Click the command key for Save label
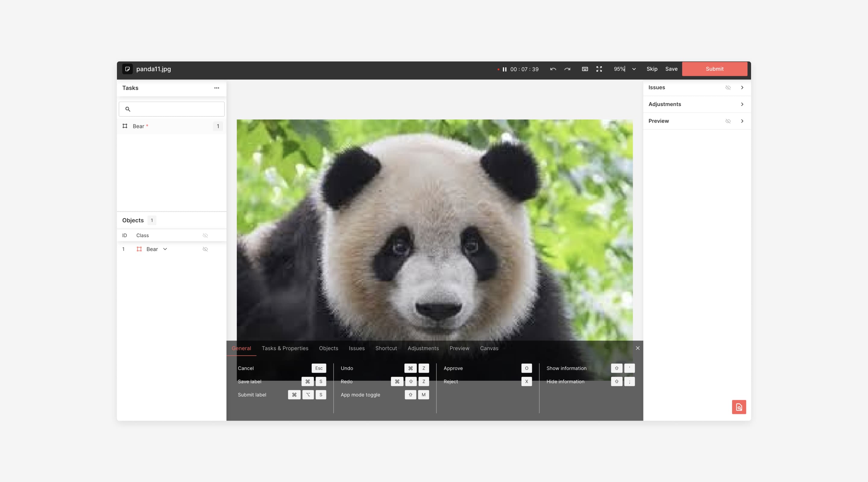The height and width of the screenshot is (482, 868). click(308, 382)
